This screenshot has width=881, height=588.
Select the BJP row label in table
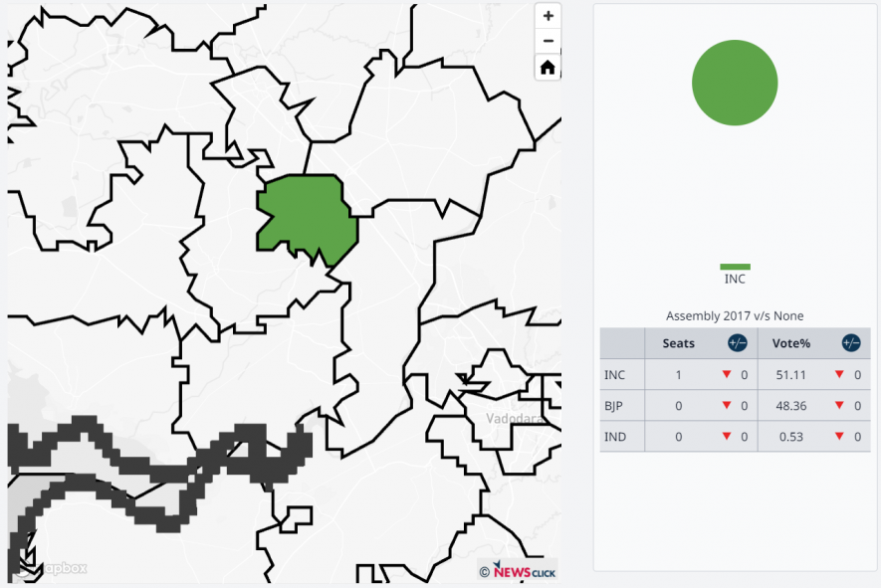tap(615, 406)
